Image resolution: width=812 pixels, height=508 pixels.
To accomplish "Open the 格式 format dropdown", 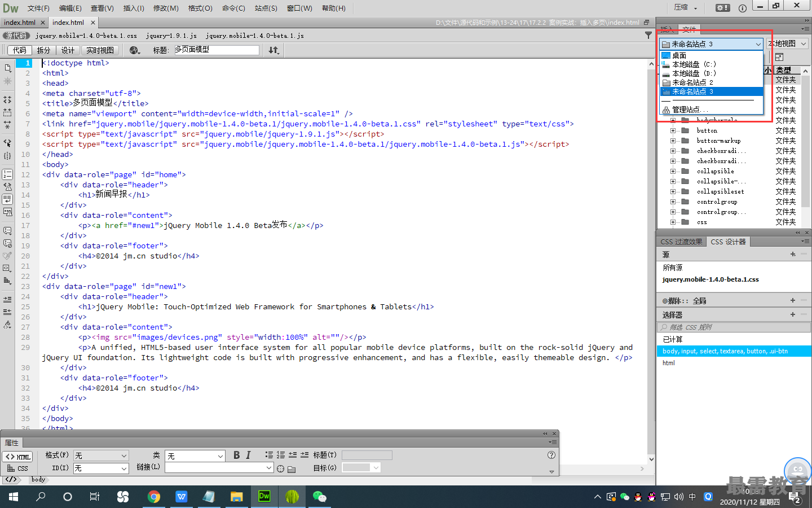I will click(101, 456).
